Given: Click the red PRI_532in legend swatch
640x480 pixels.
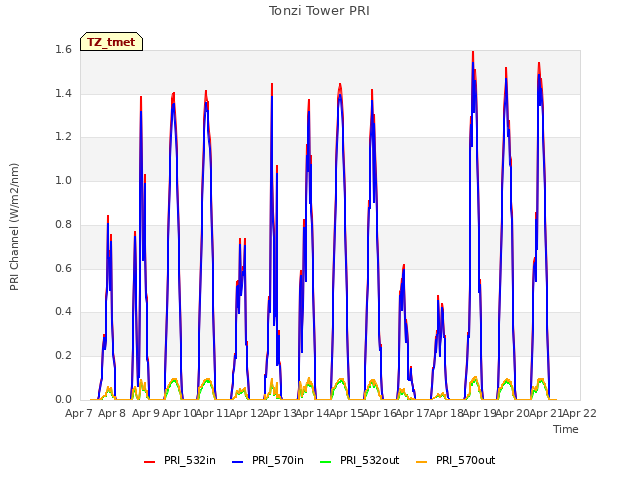Looking at the screenshot, I should click(149, 461).
